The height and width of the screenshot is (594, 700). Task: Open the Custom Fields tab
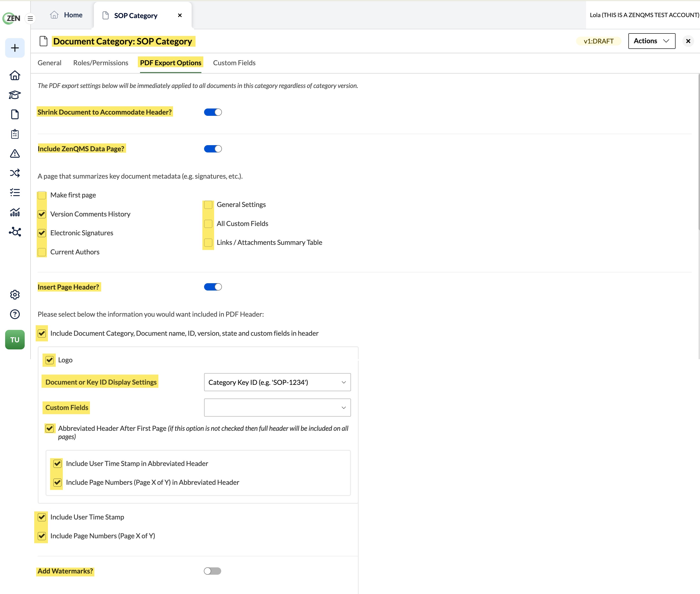[234, 63]
